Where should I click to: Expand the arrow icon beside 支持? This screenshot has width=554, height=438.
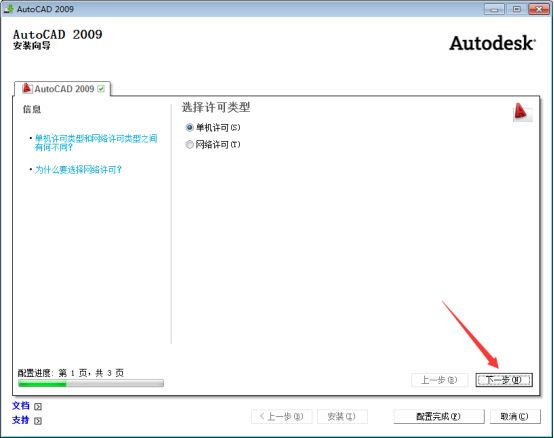[38, 421]
